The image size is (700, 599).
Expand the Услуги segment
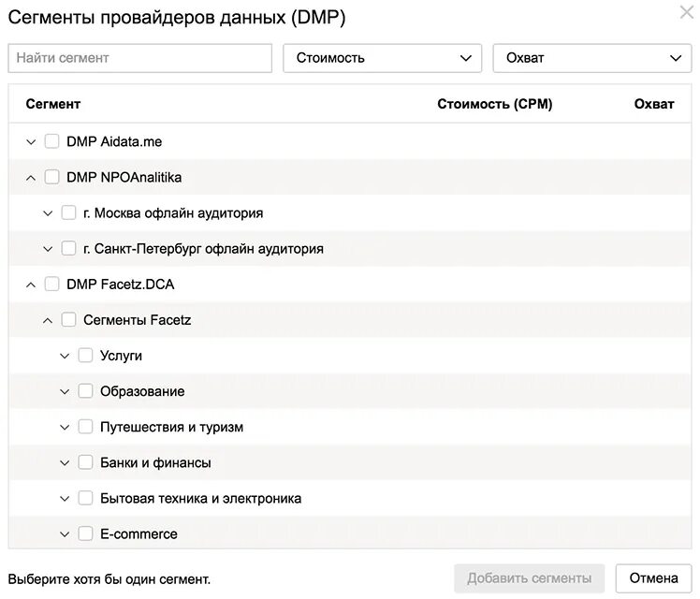coord(65,356)
